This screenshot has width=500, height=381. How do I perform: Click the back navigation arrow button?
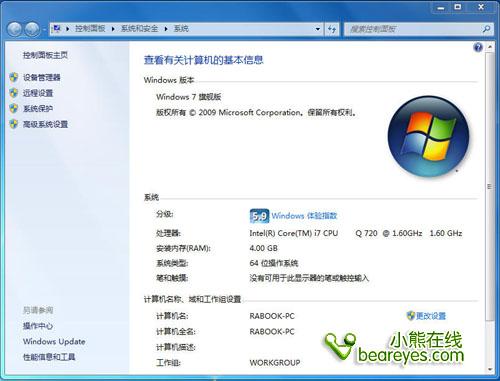point(15,29)
